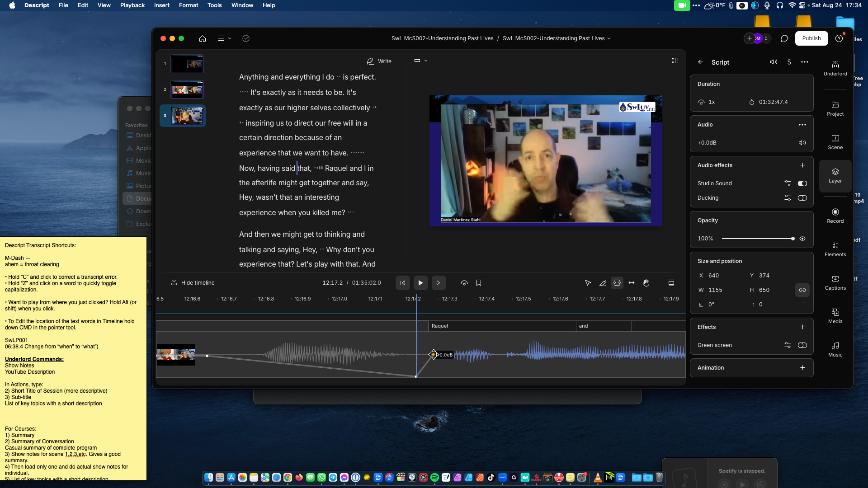Open Audio section more options
The width and height of the screenshot is (868, 488).
(802, 125)
